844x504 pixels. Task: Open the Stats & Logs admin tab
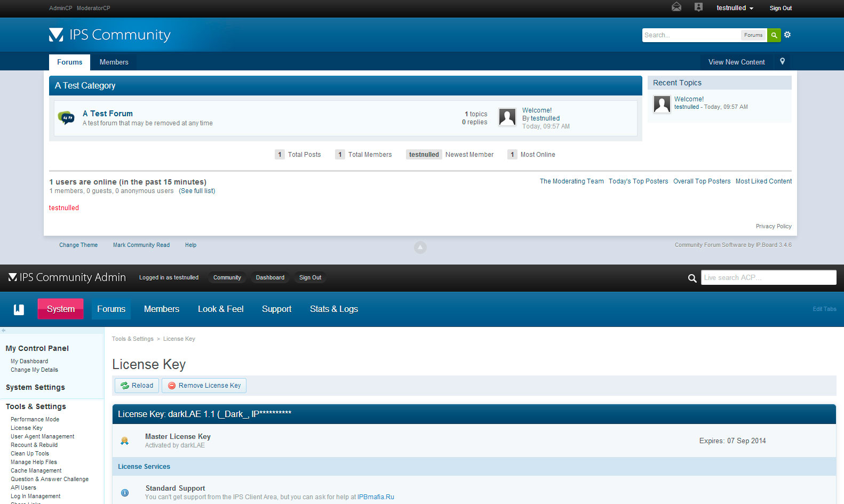334,309
